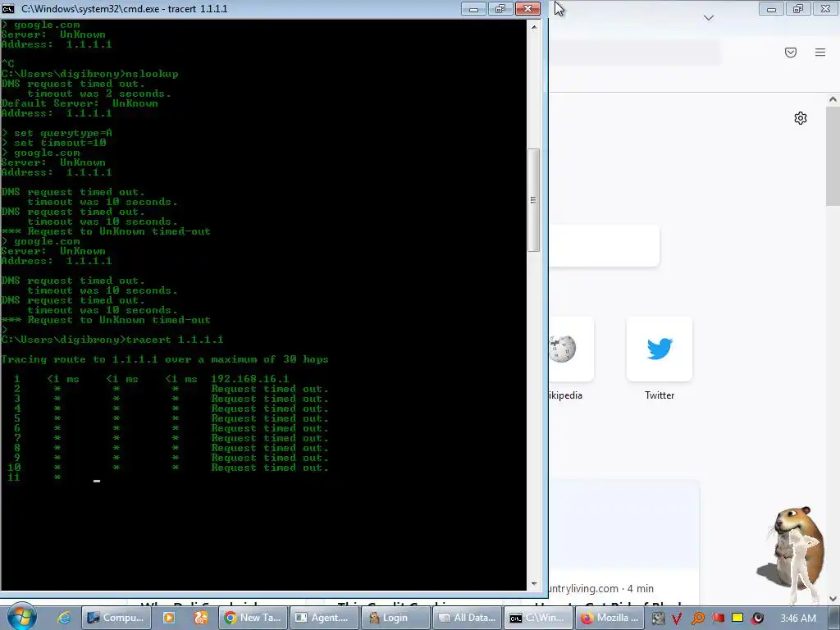Click the first gray system tray icon
The height and width of the screenshot is (630, 840).
659,619
